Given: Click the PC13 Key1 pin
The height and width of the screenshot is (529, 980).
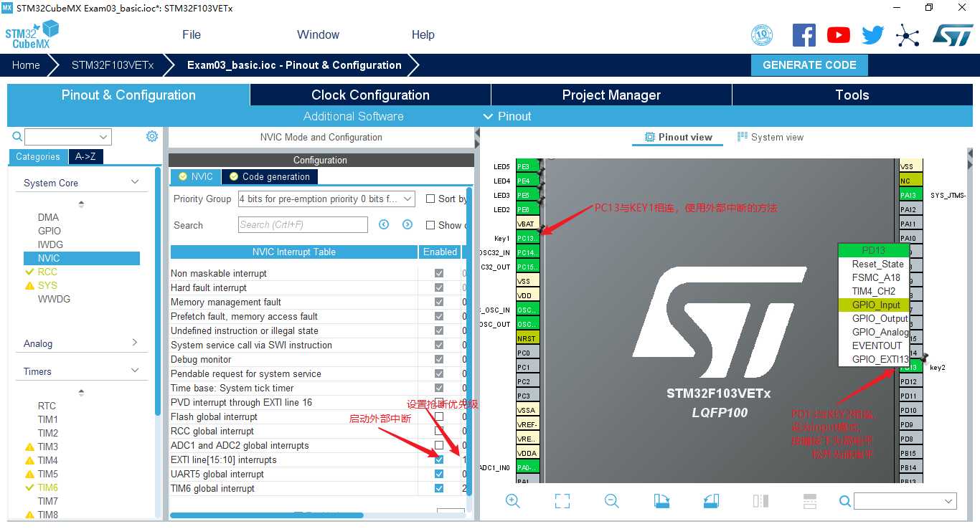Looking at the screenshot, I should coord(527,238).
